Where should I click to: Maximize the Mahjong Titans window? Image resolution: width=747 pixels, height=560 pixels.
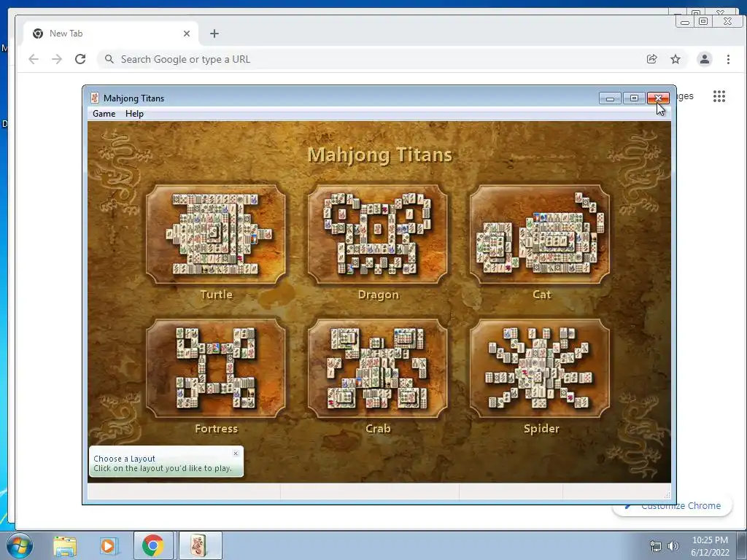point(634,98)
